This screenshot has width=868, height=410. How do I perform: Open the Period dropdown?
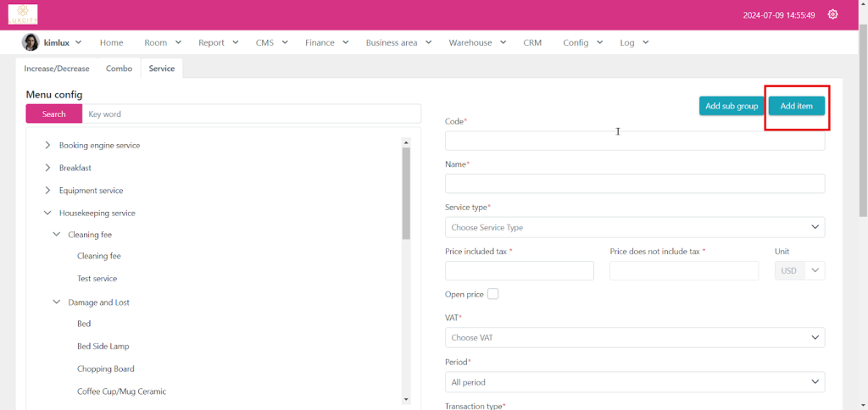[634, 382]
